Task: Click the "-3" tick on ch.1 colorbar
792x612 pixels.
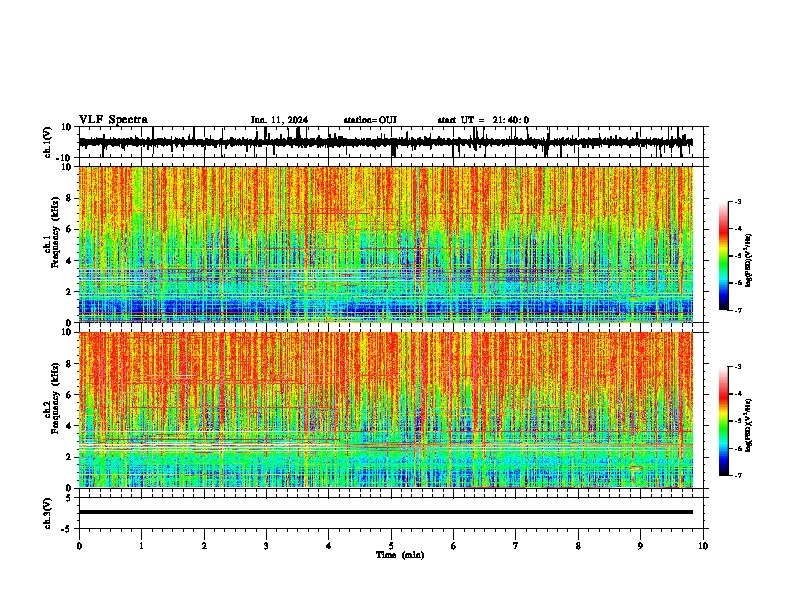Action: tap(738, 202)
